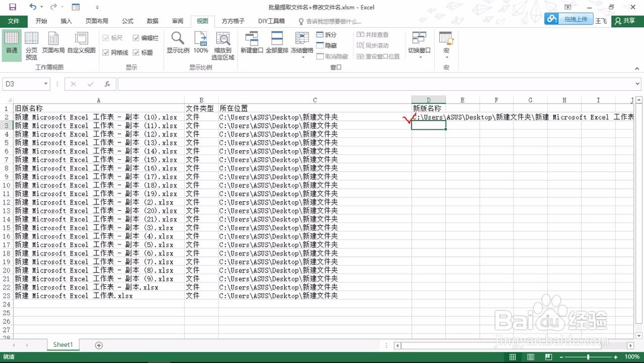Viewport: 644px width, 363px height.
Task: Toggle the Gridlines (网格线) checkbox
Action: (x=115, y=53)
